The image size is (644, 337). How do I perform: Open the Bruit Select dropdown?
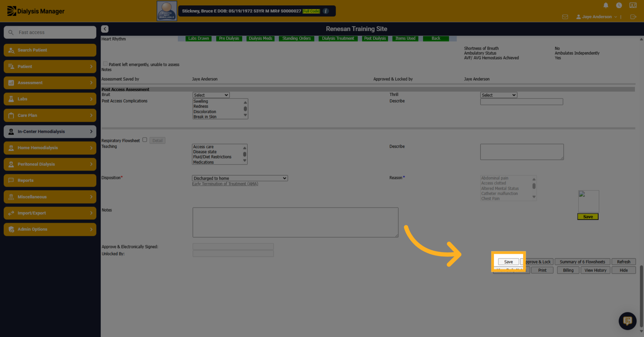(x=211, y=95)
